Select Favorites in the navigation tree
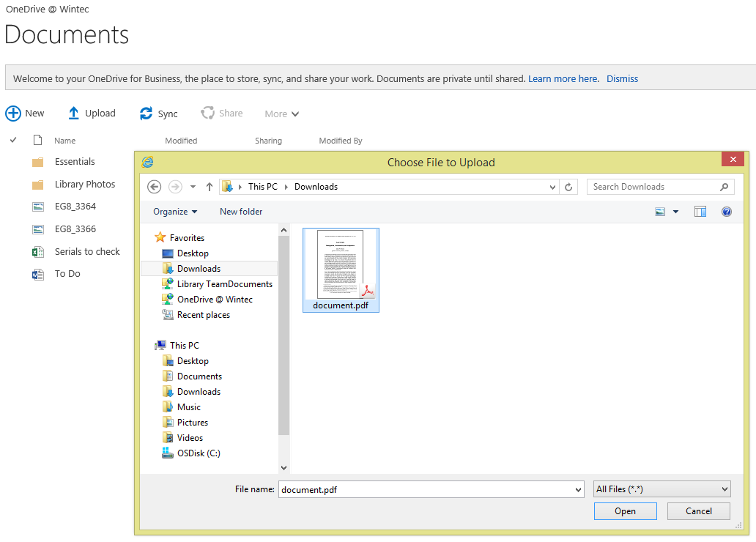The width and height of the screenshot is (756, 542). tap(187, 238)
